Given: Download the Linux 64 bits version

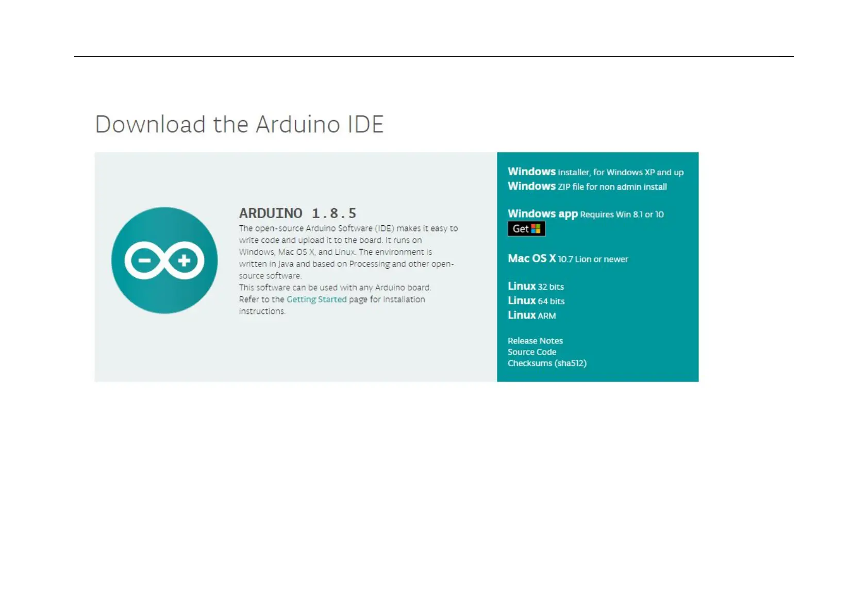Looking at the screenshot, I should click(x=536, y=301).
